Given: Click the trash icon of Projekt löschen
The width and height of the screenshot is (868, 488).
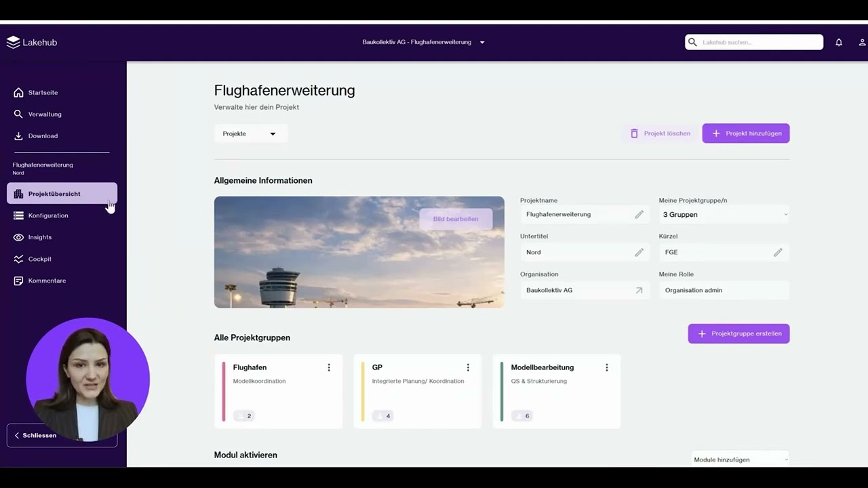Looking at the screenshot, I should [x=634, y=134].
